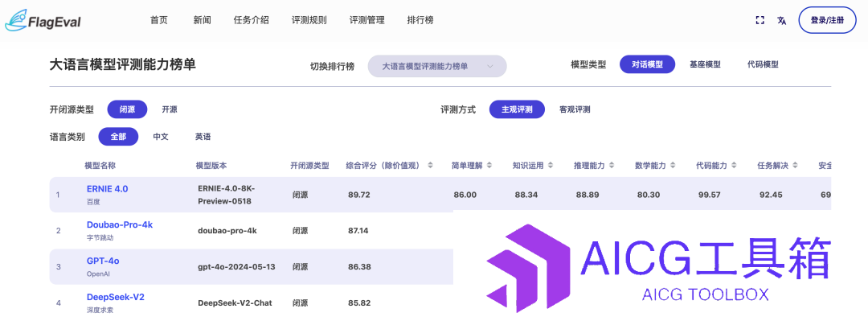Click the 模型版本 column header

pos(211,166)
